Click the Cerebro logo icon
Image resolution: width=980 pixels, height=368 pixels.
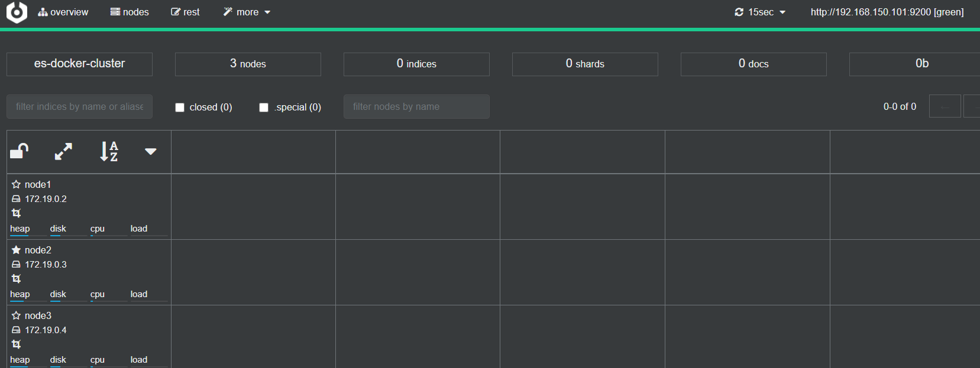pos(17,12)
